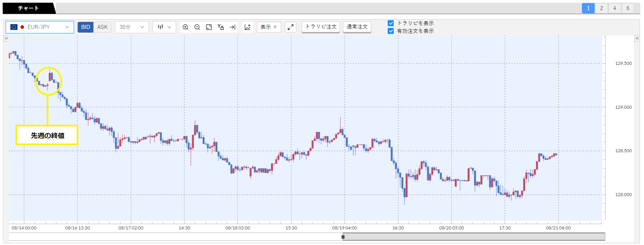
Task: Click the chart time-range scrollbar thumb
Action: coord(474,237)
